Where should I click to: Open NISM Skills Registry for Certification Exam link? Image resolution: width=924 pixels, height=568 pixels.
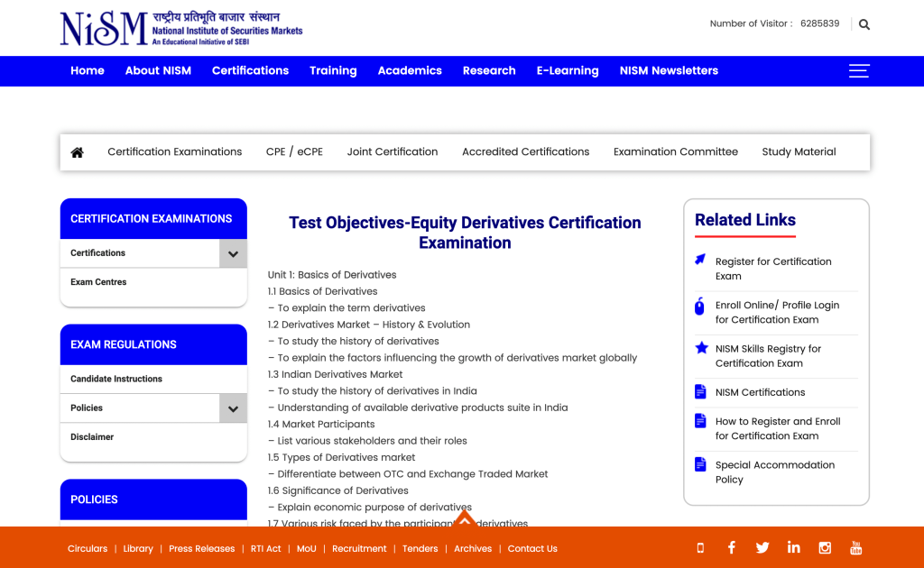pos(768,356)
